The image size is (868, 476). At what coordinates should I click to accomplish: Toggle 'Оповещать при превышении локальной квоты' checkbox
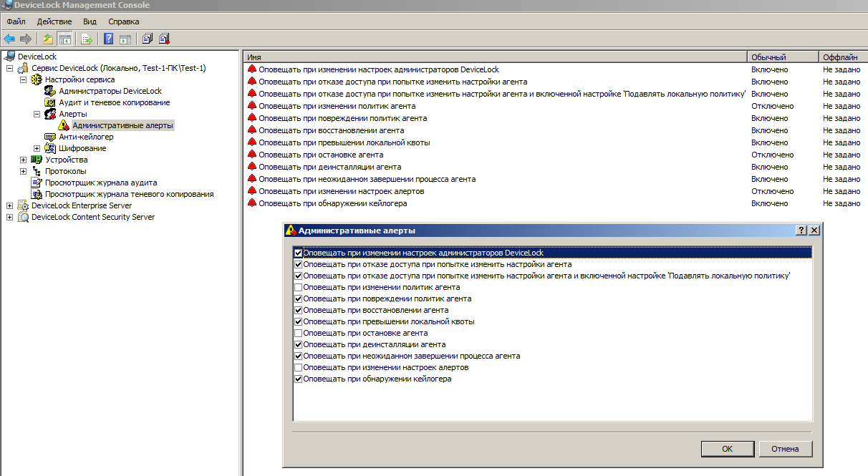click(x=299, y=321)
